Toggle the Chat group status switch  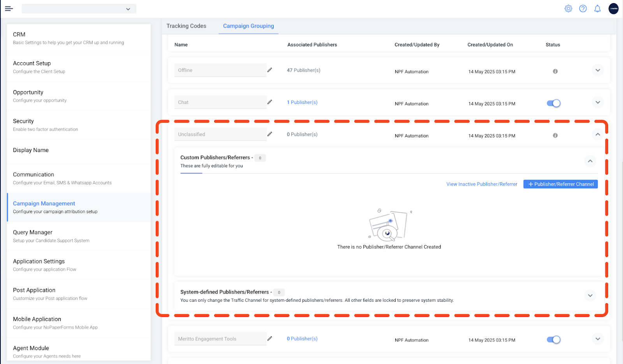[553, 103]
